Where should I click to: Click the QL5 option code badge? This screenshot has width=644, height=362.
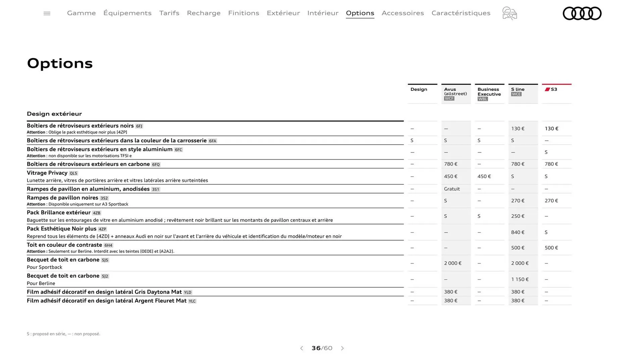pos(73,173)
